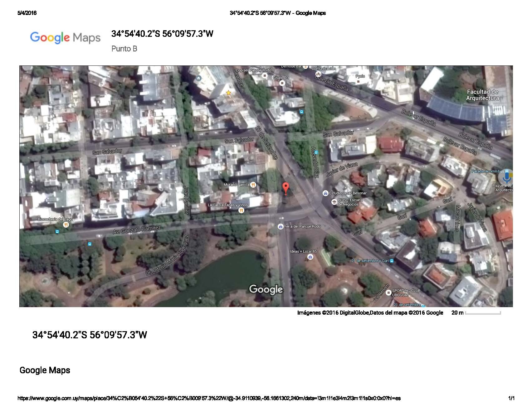
Task: Select Dr Antonio María Rodríguez label
Action: pos(167,255)
